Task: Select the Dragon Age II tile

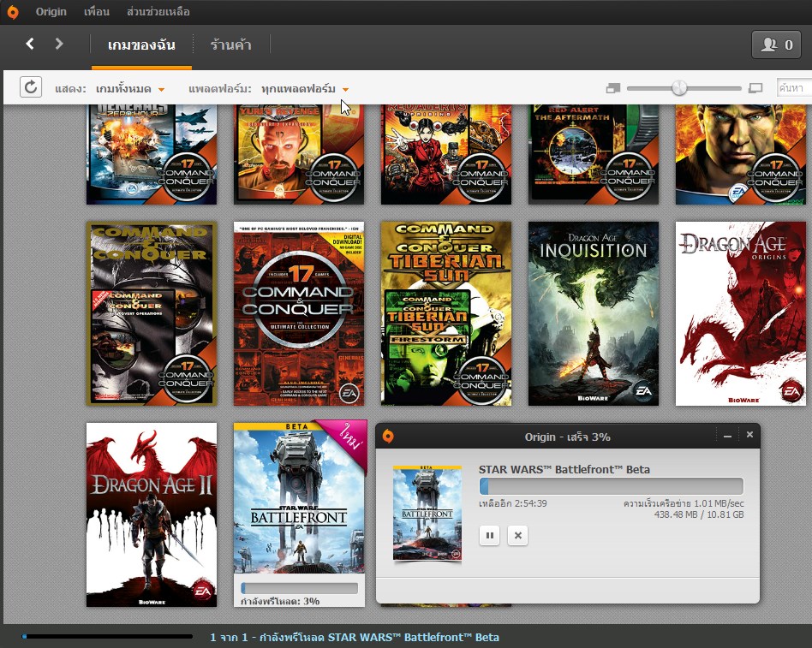Action: click(152, 514)
